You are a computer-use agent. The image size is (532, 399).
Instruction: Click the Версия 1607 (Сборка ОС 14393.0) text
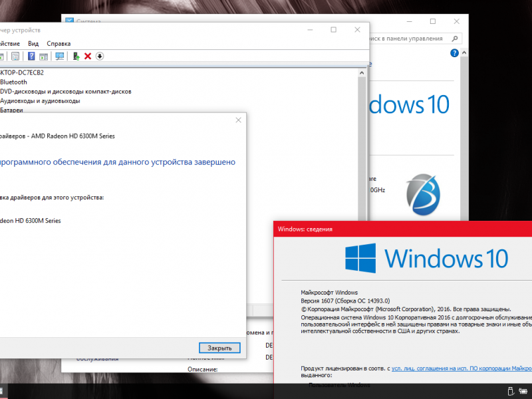[345, 301]
